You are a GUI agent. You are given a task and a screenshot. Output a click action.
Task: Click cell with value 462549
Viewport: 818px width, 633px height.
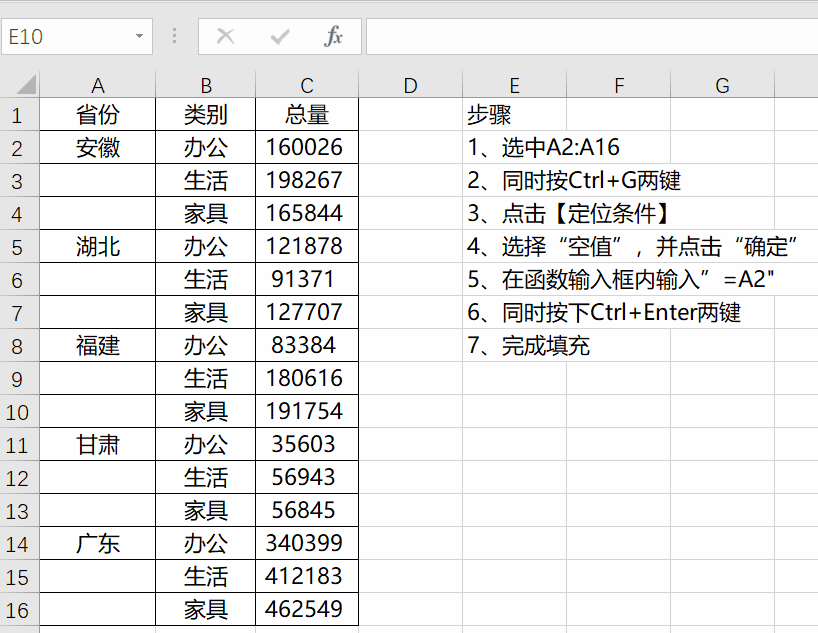tap(306, 609)
